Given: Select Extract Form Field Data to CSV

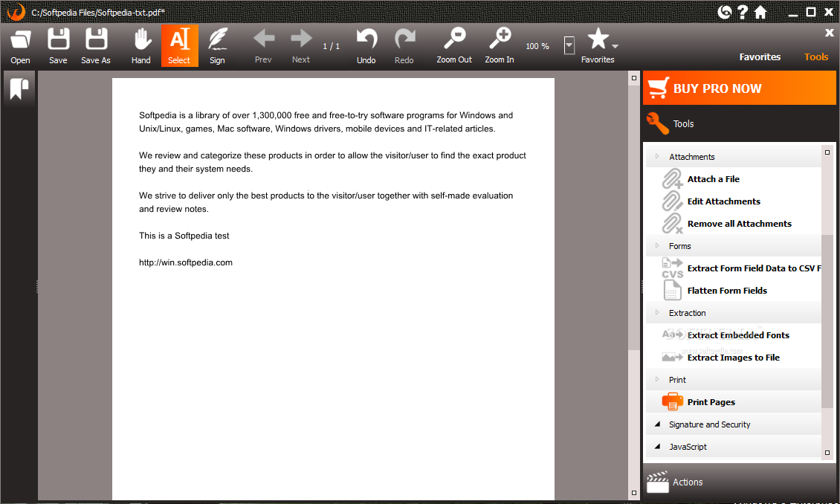Looking at the screenshot, I should [754, 268].
